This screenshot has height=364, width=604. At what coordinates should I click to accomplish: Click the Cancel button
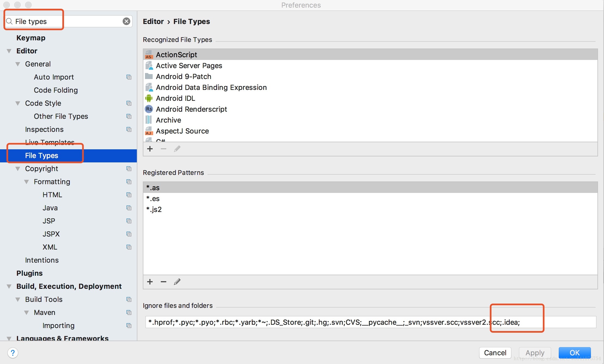pyautogui.click(x=495, y=353)
